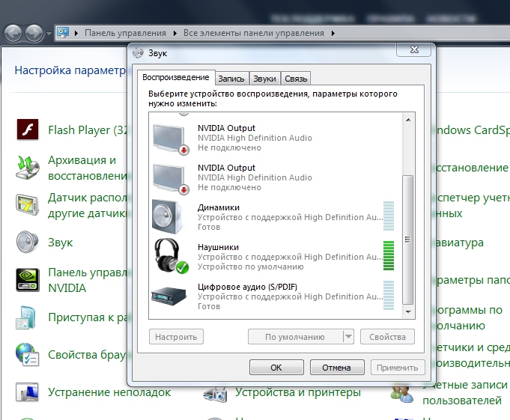Open the Приступая к работе icon
Image resolution: width=510 pixels, height=420 pixels.
click(x=26, y=317)
